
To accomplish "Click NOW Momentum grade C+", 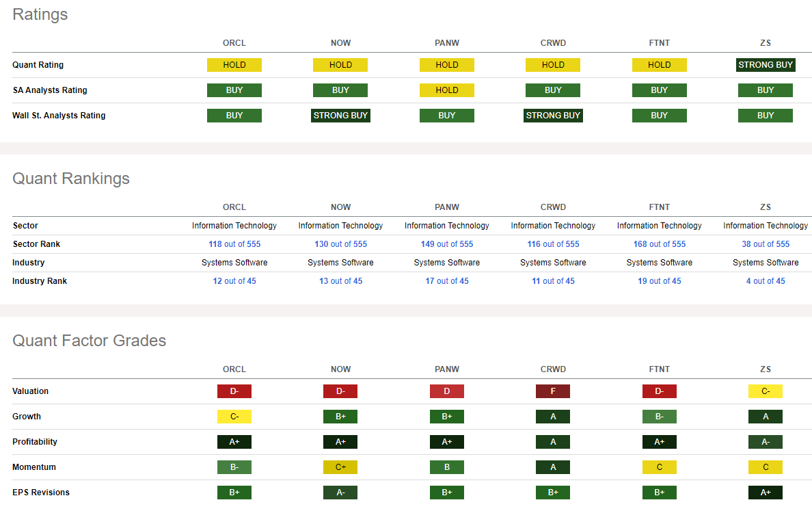I will 341,467.
